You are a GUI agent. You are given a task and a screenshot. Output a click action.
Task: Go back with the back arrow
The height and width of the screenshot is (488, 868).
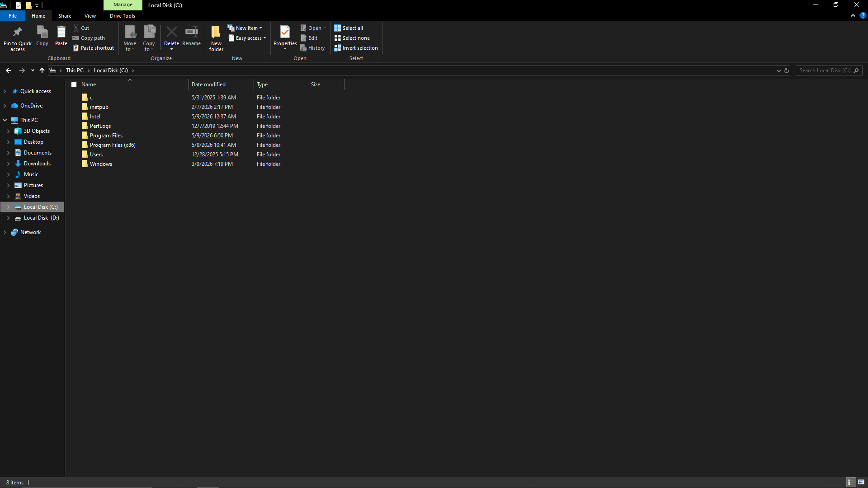(x=9, y=70)
